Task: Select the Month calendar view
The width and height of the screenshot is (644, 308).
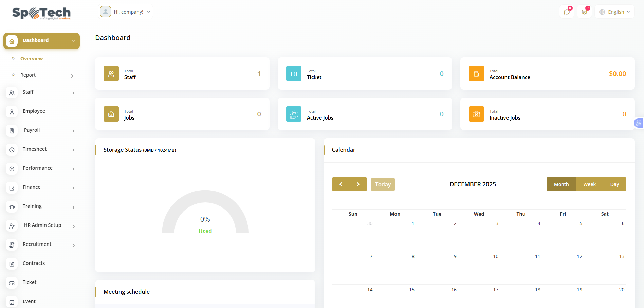Action: pyautogui.click(x=561, y=184)
